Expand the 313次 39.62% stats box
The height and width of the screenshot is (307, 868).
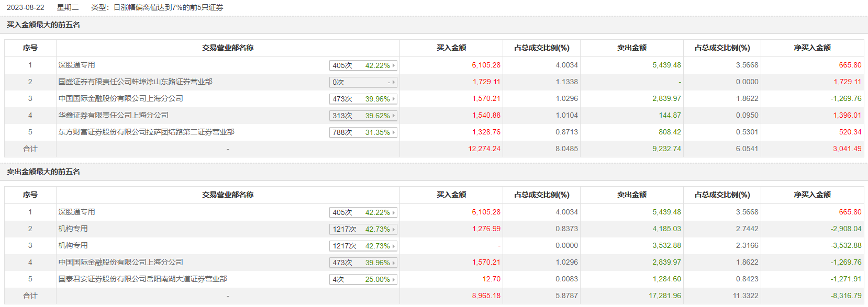(363, 116)
